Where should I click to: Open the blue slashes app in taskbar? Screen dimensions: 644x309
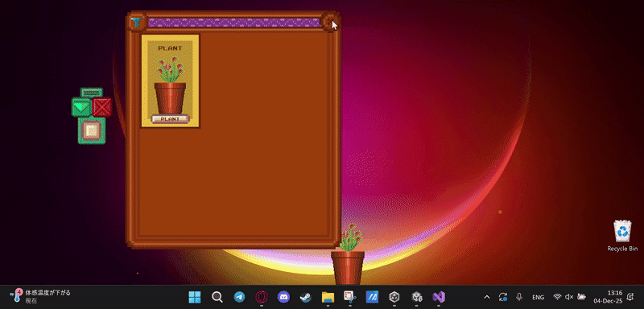tap(372, 297)
